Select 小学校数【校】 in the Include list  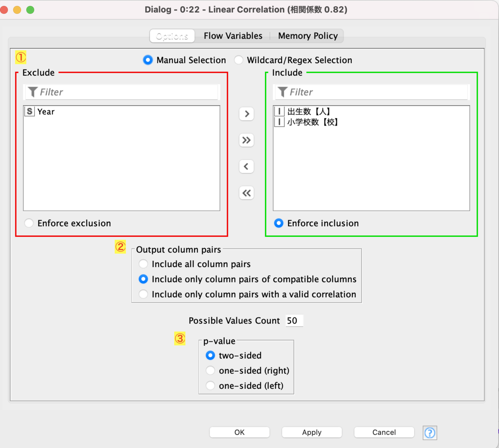371,122
